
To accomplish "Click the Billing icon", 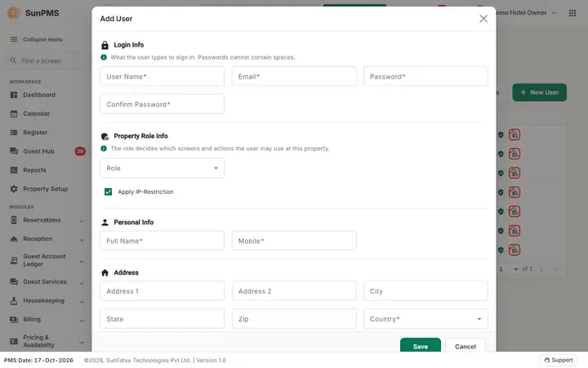I will [x=14, y=320].
